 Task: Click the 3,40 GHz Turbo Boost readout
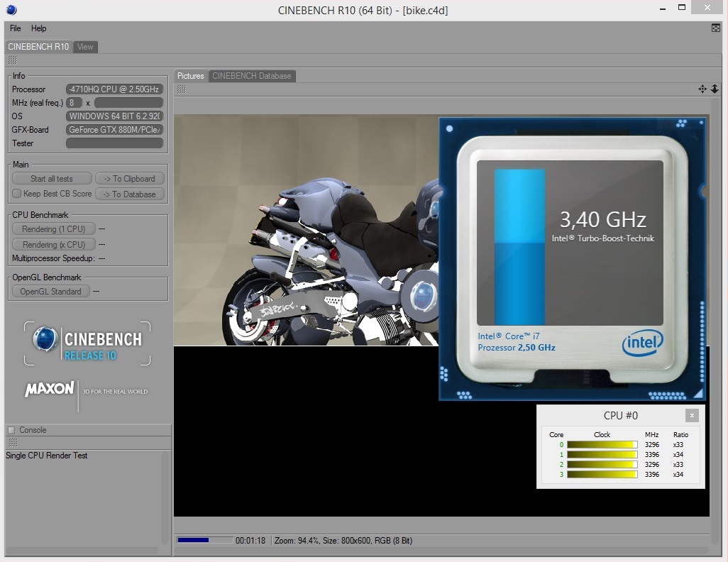[x=602, y=219]
